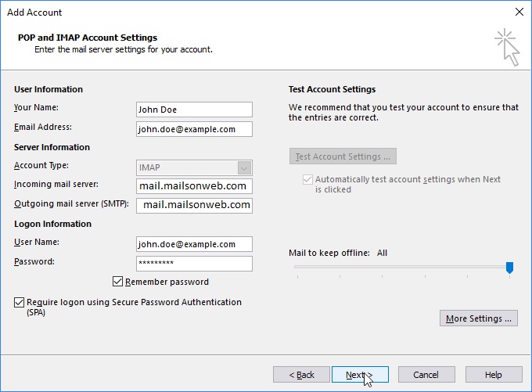Proceed by clicking Next
532x392 pixels.
click(x=360, y=375)
